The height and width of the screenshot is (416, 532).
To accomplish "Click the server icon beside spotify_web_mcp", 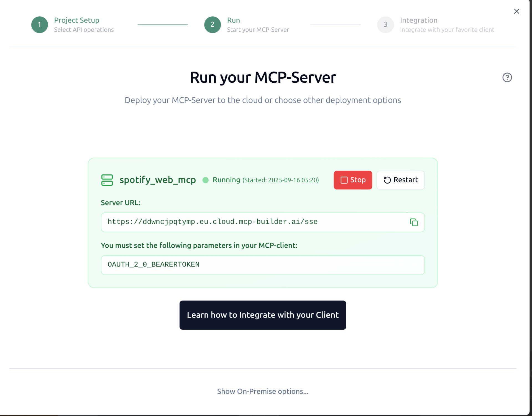I will point(107,180).
